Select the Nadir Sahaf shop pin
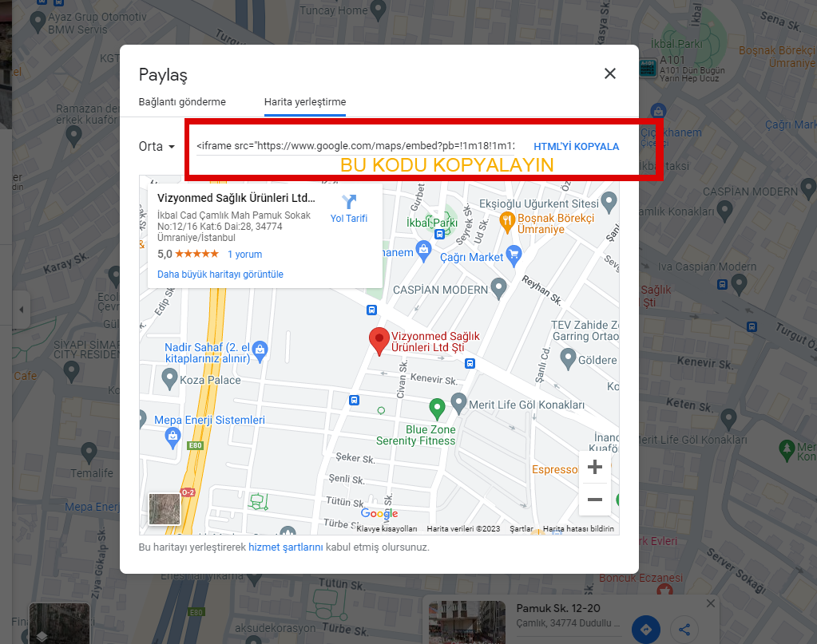The image size is (817, 644). [x=260, y=351]
